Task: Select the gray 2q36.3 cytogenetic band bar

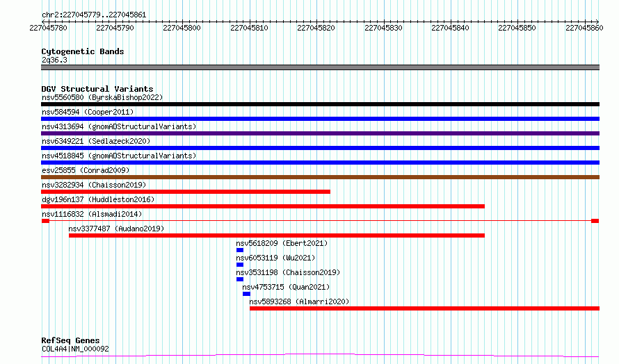Action: coord(320,67)
